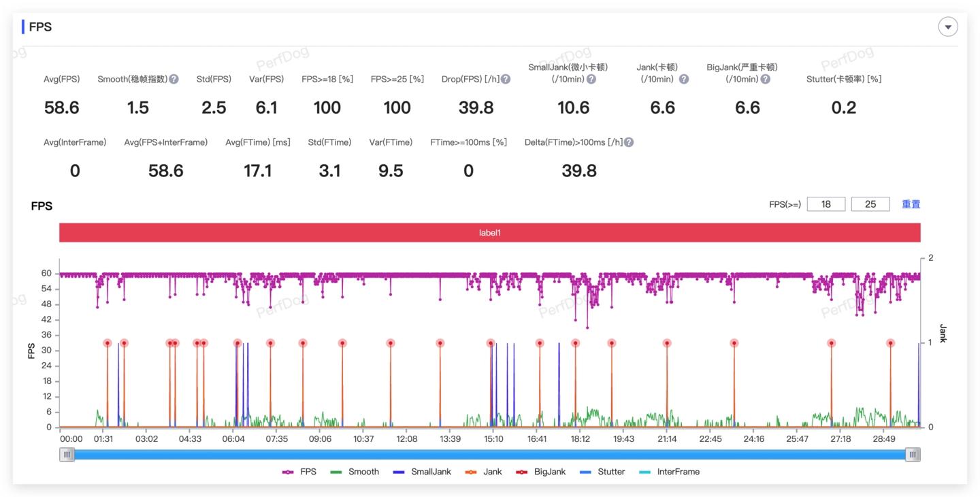Toggle the Stutter legend entry
Image resolution: width=980 pixels, height=497 pixels.
602,472
